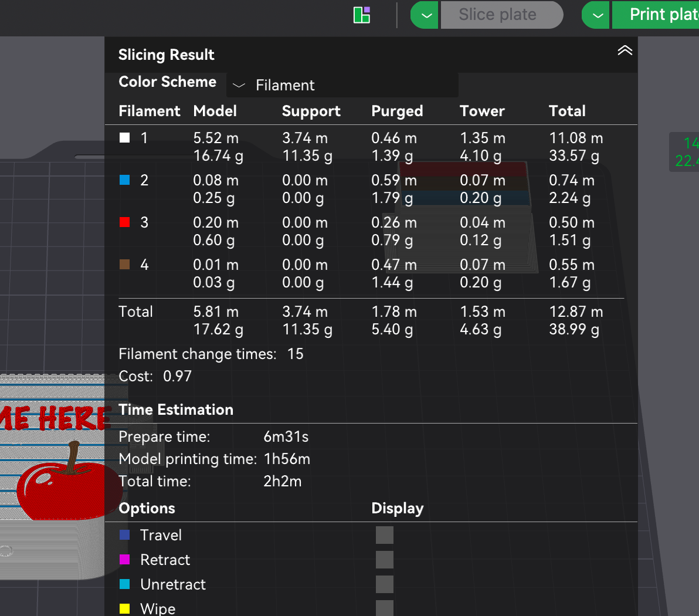Click the Travel option label

(161, 535)
